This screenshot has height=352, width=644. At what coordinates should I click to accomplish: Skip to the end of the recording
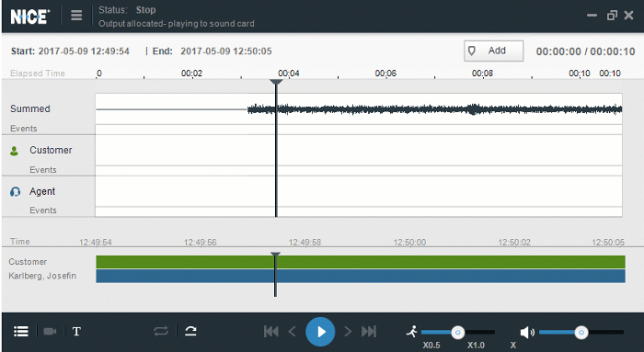click(369, 332)
